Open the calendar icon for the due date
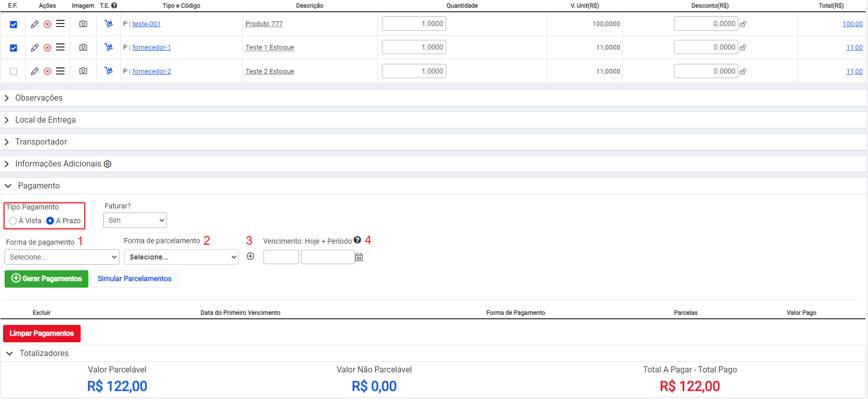 point(359,257)
